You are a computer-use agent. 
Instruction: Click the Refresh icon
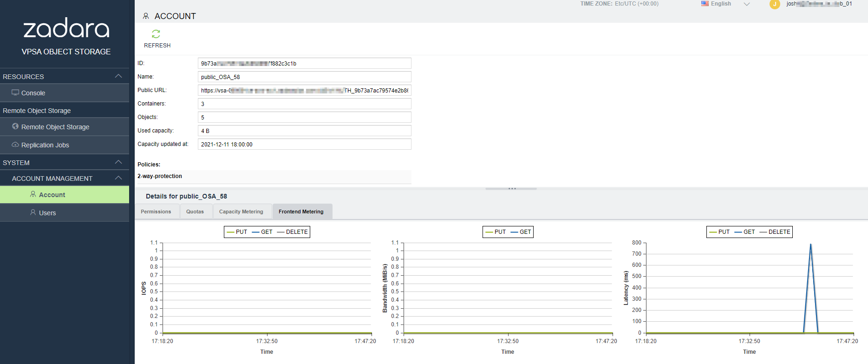(156, 34)
